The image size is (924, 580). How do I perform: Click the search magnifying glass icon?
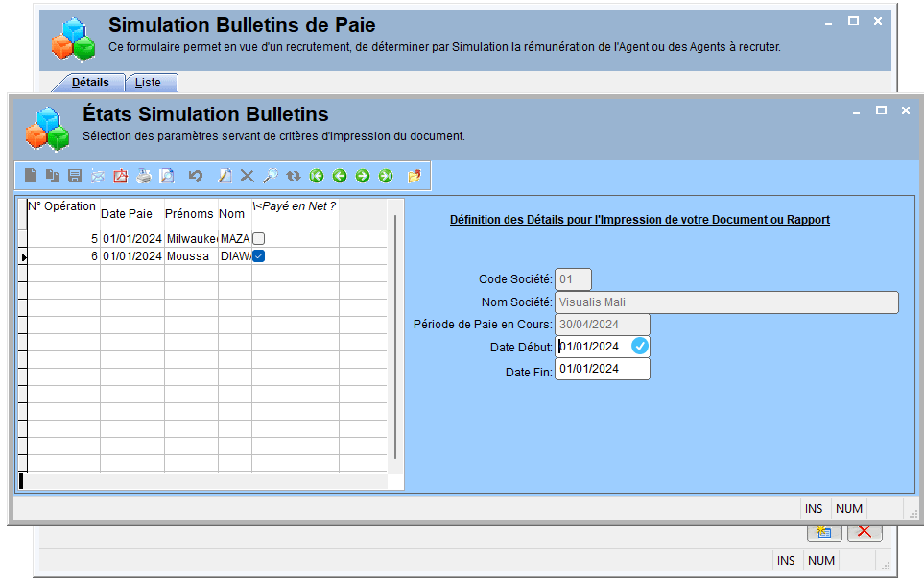click(271, 176)
